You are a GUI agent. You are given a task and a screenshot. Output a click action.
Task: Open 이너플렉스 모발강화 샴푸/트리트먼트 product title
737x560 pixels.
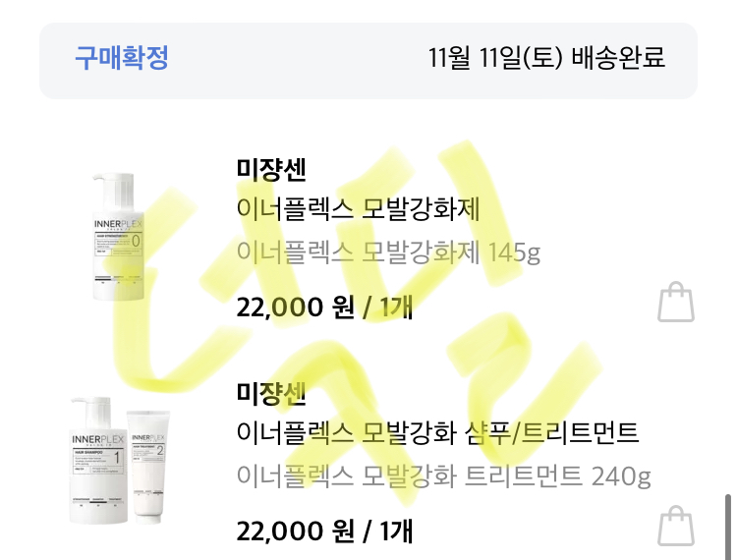[437, 432]
